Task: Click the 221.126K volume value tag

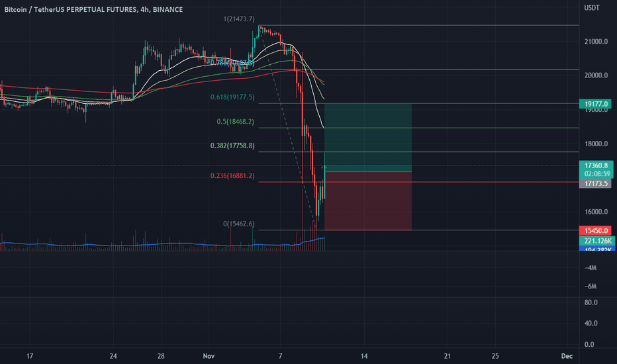Action: (597, 241)
